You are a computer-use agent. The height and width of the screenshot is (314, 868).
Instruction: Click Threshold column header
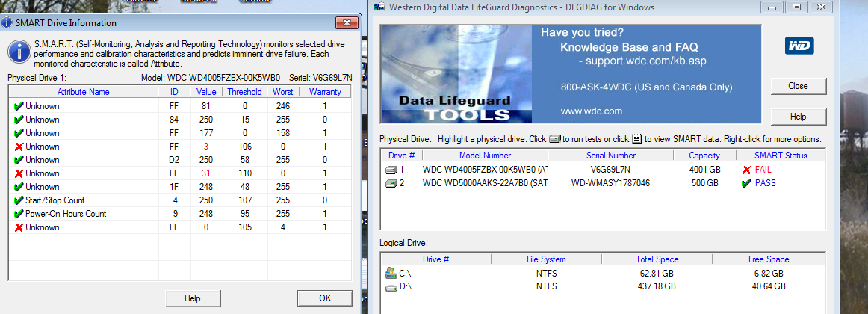point(245,92)
